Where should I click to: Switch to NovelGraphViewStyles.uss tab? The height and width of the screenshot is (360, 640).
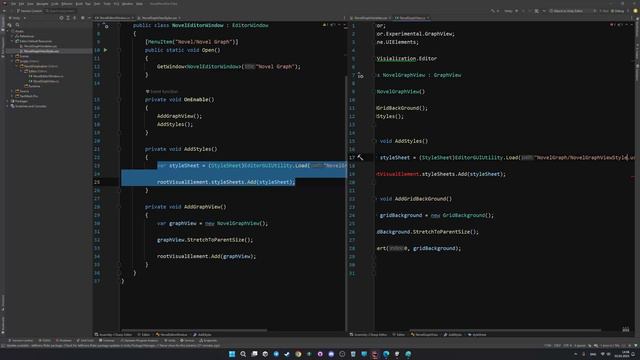click(160, 18)
